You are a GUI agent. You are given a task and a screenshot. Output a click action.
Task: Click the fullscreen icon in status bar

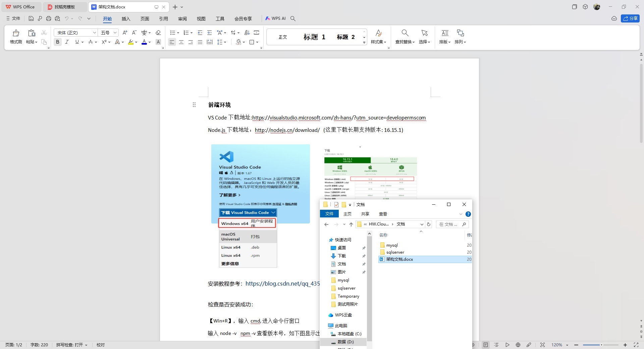click(636, 345)
